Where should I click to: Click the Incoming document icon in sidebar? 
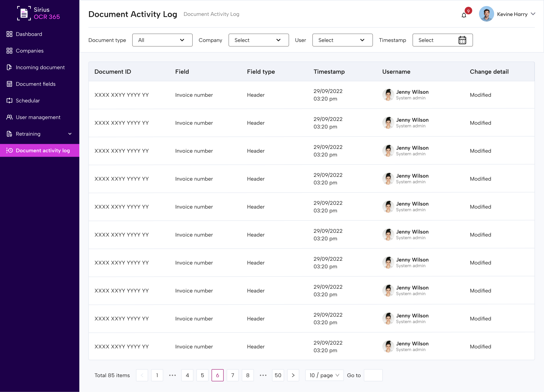click(x=9, y=67)
